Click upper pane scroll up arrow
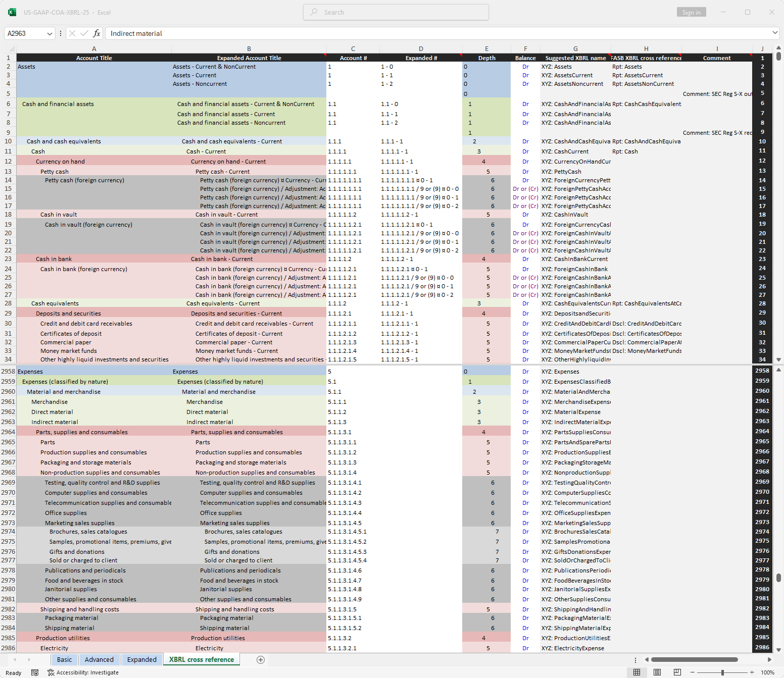This screenshot has height=678, width=784. tap(779, 48)
